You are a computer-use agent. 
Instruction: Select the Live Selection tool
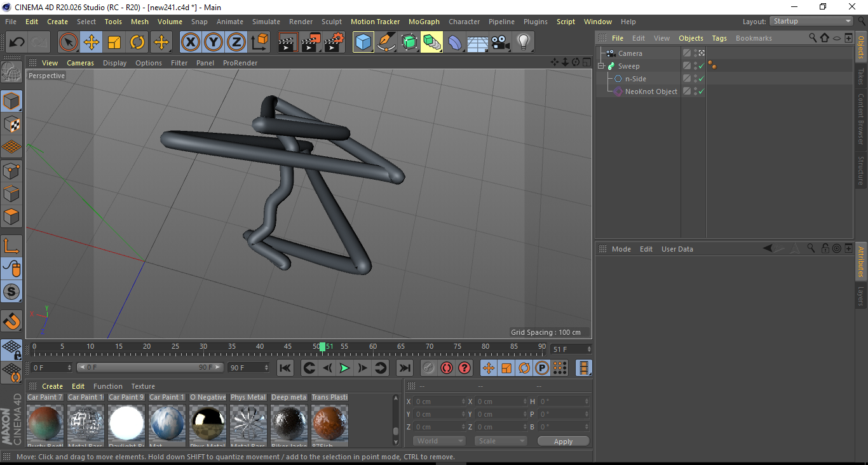(69, 43)
